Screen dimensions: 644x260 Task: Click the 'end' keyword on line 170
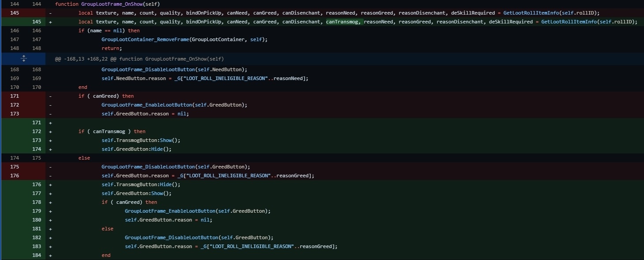click(83, 87)
